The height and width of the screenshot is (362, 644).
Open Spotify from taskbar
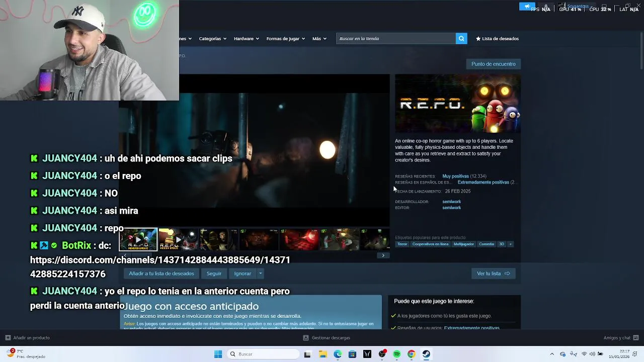(x=396, y=354)
